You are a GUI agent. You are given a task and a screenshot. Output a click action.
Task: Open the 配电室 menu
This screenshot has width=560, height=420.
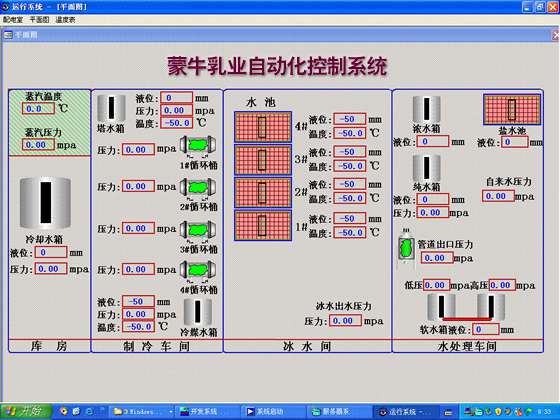coord(13,20)
